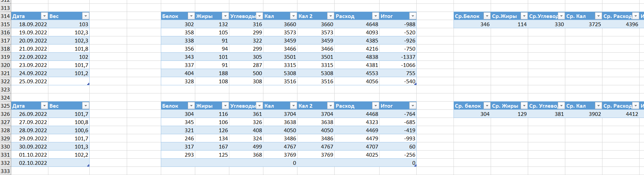Open the Вес filter dropdown in row 314

[86, 16]
